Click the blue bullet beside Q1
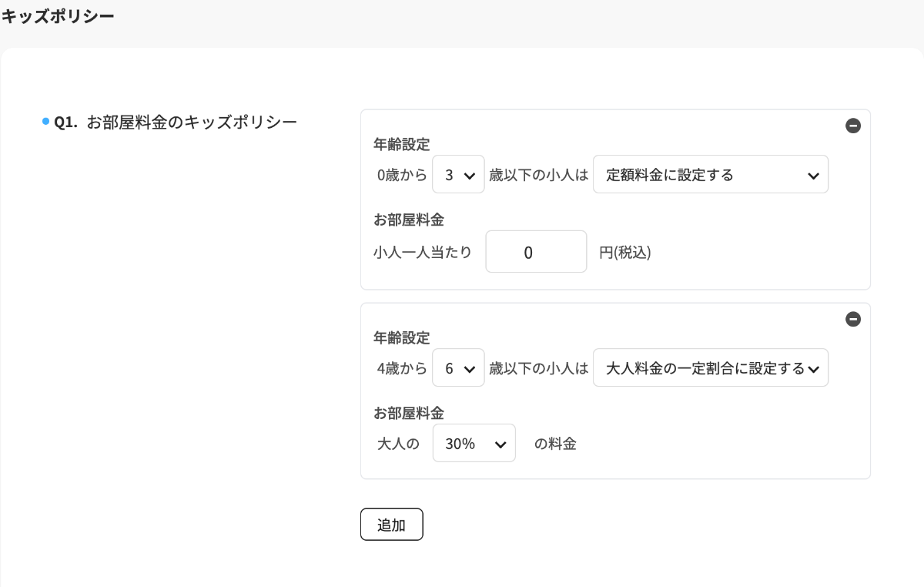 [45, 121]
